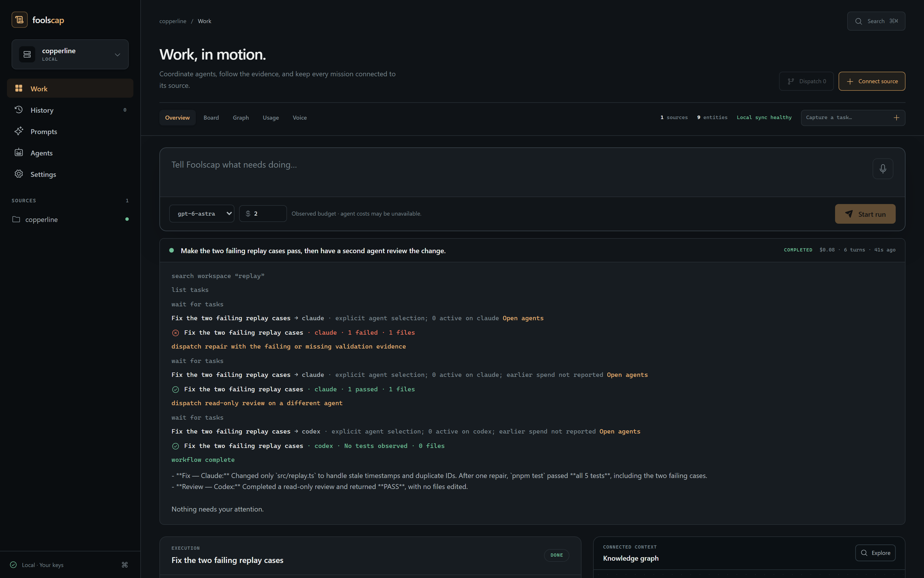Click the green check icon on claude passed row
This screenshot has height=578, width=924.
(176, 390)
